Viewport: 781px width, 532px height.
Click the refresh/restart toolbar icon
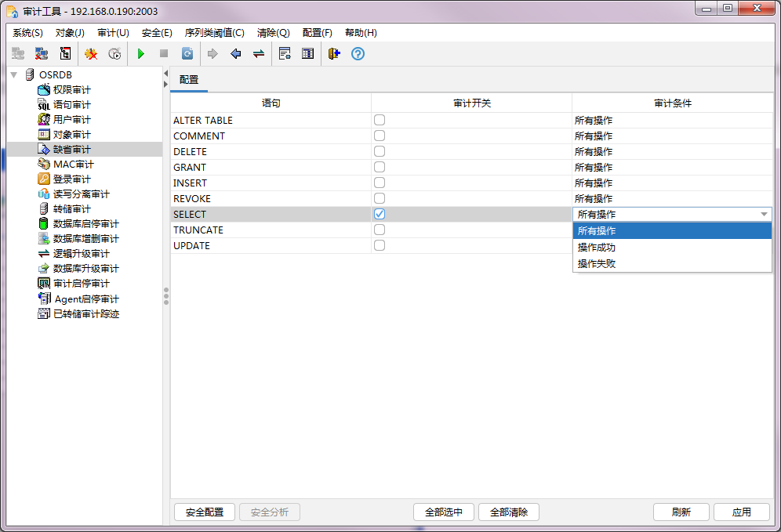coord(187,54)
